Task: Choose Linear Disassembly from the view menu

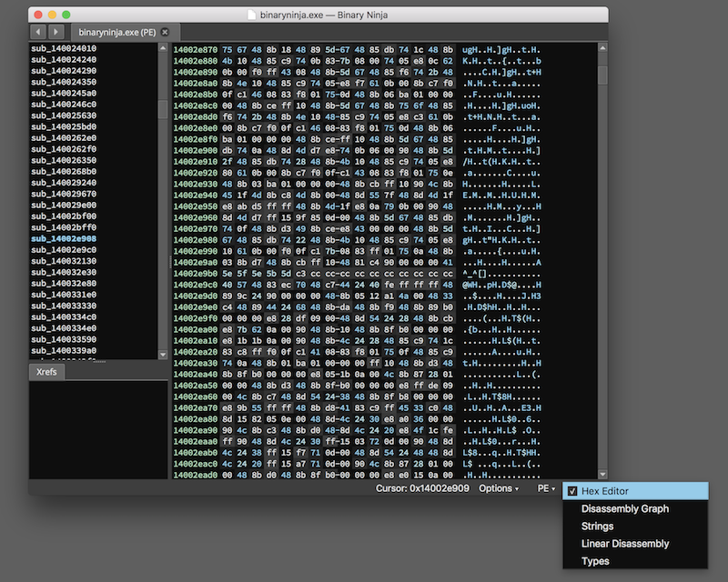Action: (x=625, y=544)
